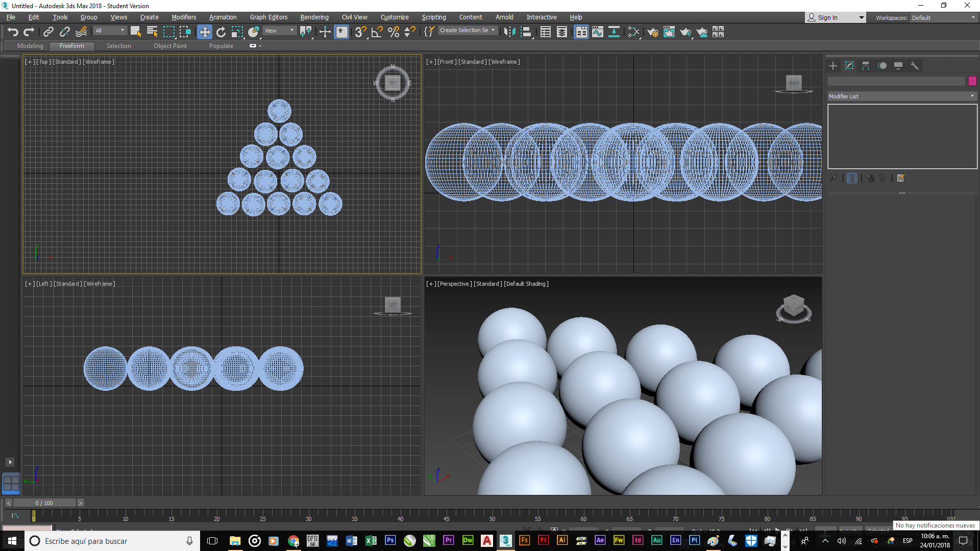Toggle Keyboard Shortcut Override button
Screen dimensions: 980x551
coord(341,32)
